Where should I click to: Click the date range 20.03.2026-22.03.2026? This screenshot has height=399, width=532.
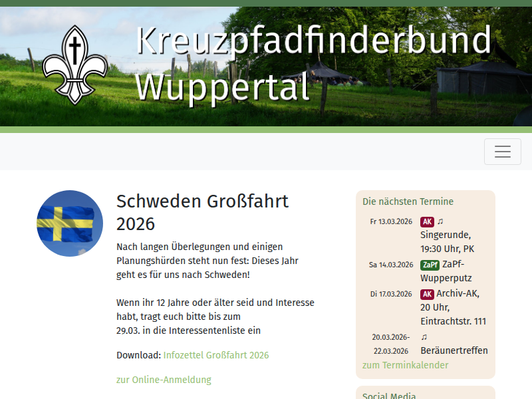pos(390,344)
